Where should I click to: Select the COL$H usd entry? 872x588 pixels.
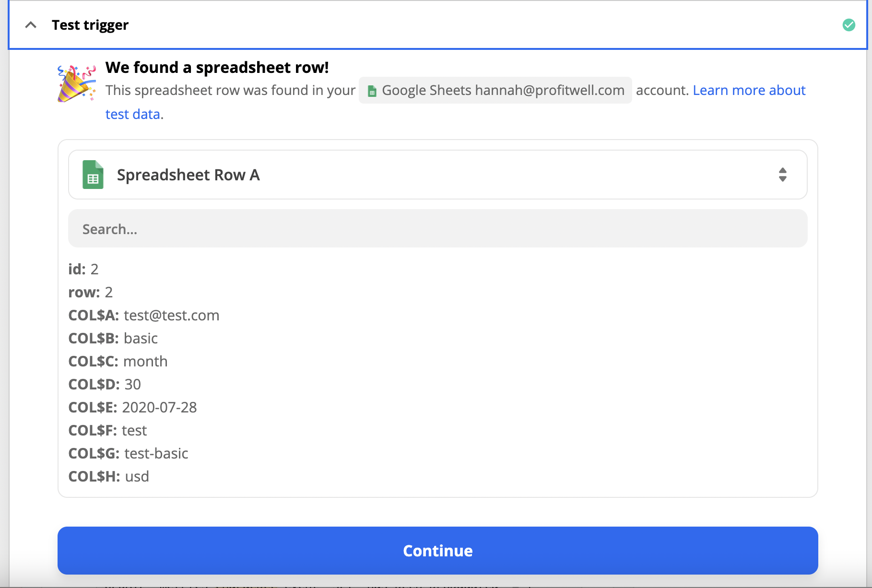109,476
